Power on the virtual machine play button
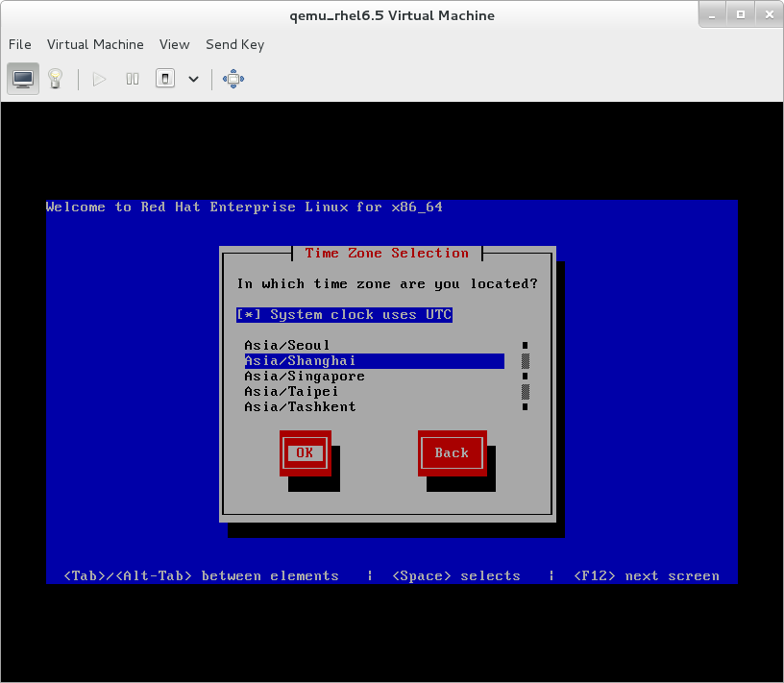The width and height of the screenshot is (784, 683). [99, 79]
